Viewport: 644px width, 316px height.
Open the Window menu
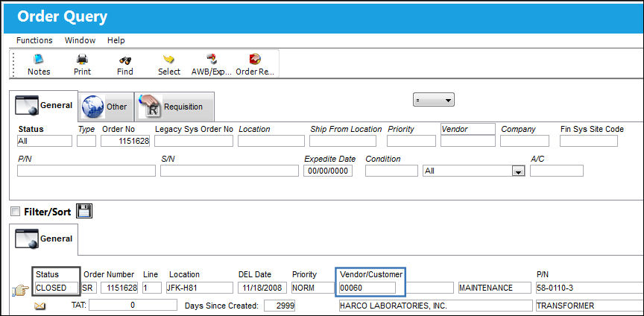click(x=80, y=40)
